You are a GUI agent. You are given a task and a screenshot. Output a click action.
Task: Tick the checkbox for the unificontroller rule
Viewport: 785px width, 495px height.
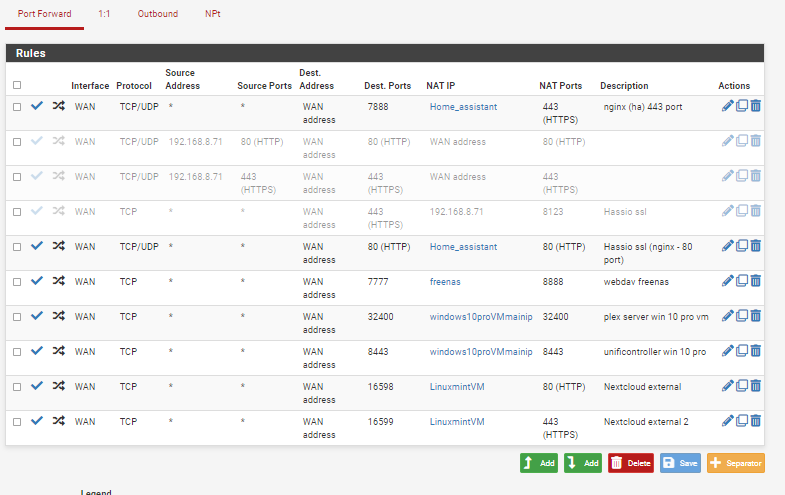pos(17,352)
